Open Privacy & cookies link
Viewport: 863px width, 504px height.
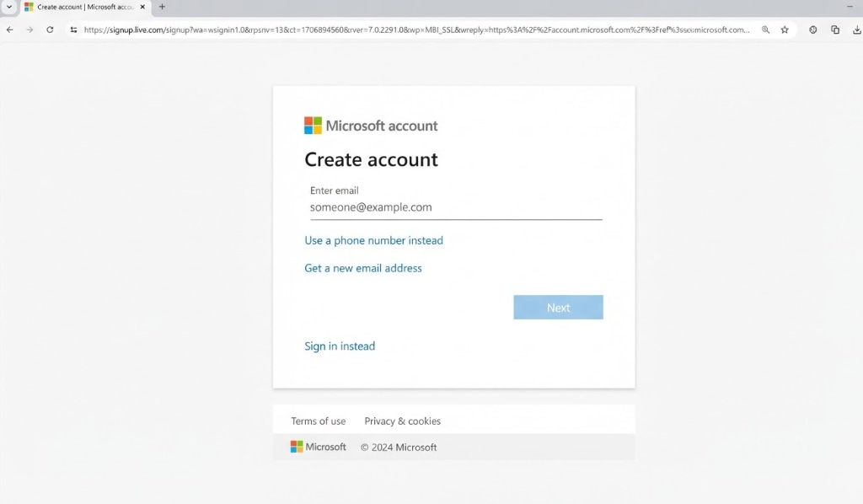point(402,421)
